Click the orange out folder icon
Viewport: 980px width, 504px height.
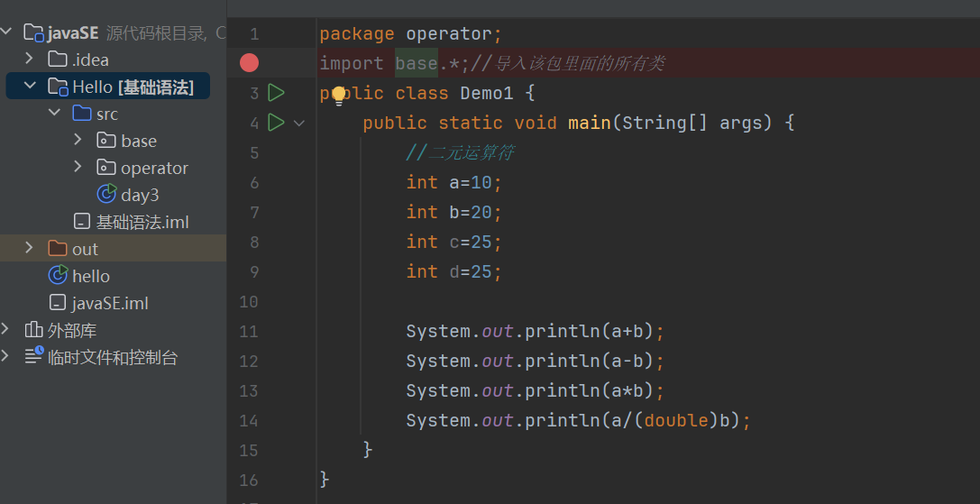pyautogui.click(x=58, y=248)
